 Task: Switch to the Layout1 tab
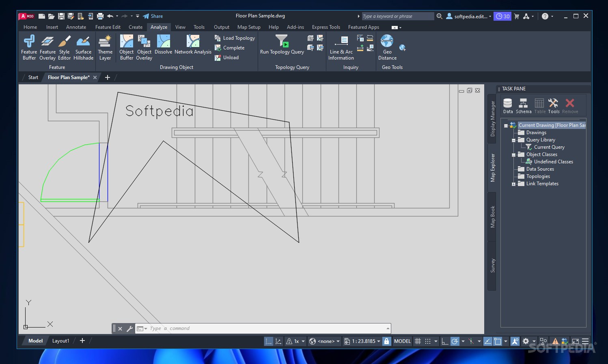61,341
